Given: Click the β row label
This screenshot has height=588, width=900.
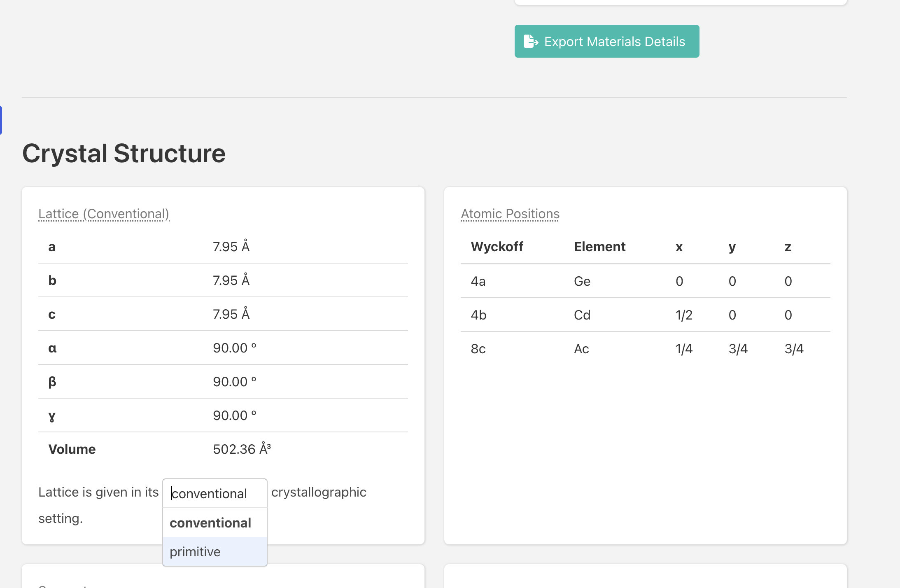Looking at the screenshot, I should [x=52, y=382].
